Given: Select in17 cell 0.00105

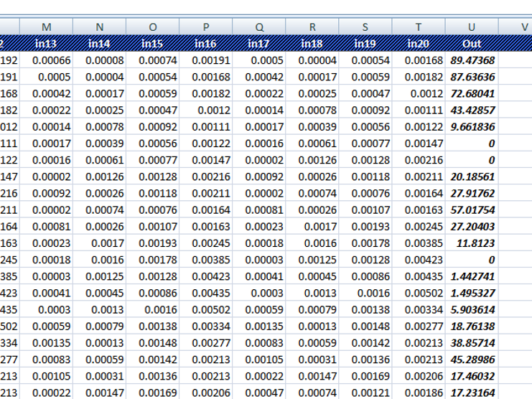Looking at the screenshot, I should pyautogui.click(x=259, y=359).
